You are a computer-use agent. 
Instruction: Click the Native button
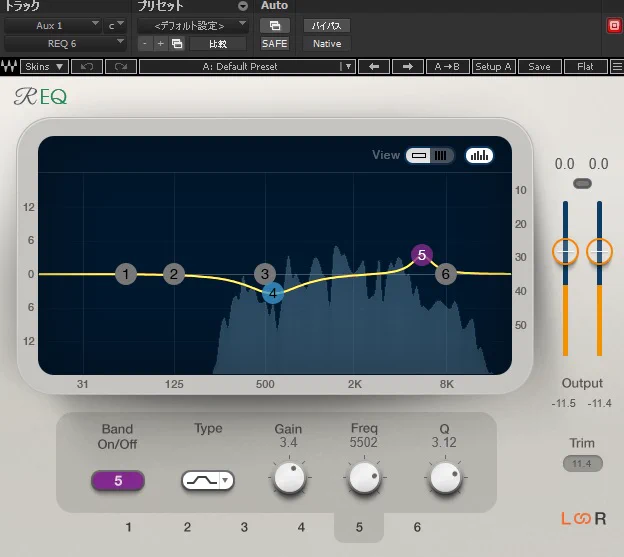[x=327, y=44]
